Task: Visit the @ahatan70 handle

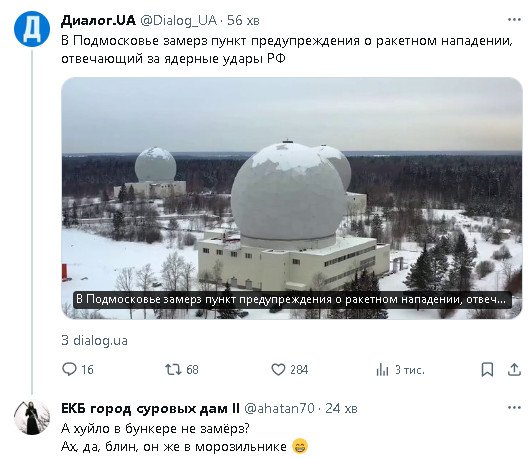Action: point(279,408)
